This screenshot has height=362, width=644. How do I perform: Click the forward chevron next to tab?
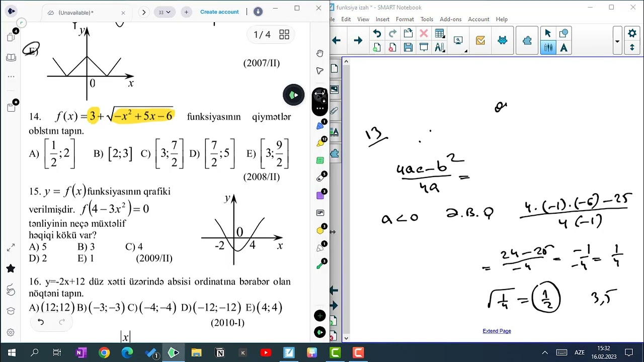[x=144, y=12]
